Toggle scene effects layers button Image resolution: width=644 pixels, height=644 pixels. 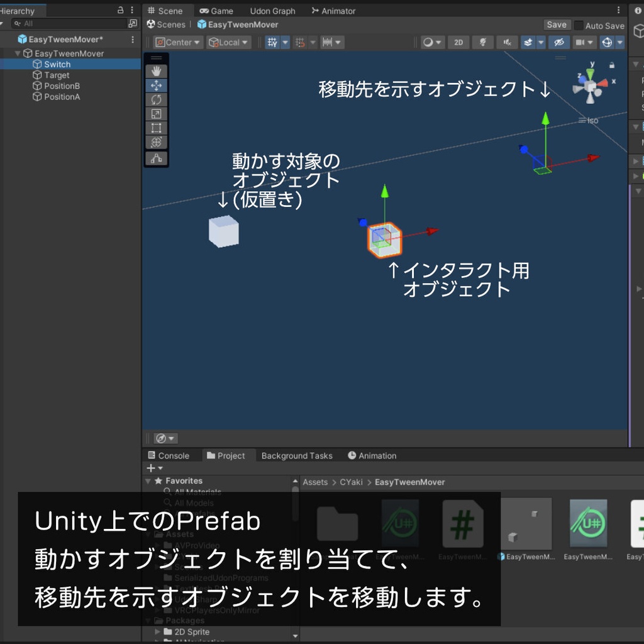click(528, 42)
